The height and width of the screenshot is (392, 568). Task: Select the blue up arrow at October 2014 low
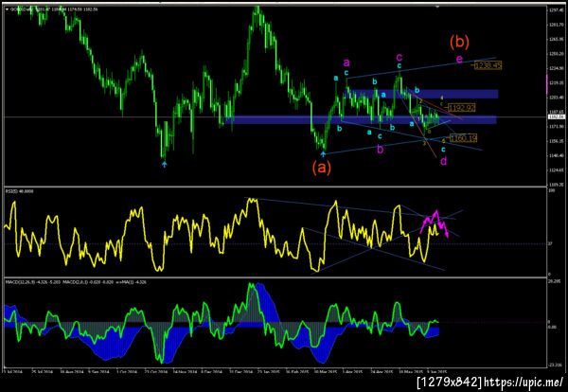coord(164,165)
